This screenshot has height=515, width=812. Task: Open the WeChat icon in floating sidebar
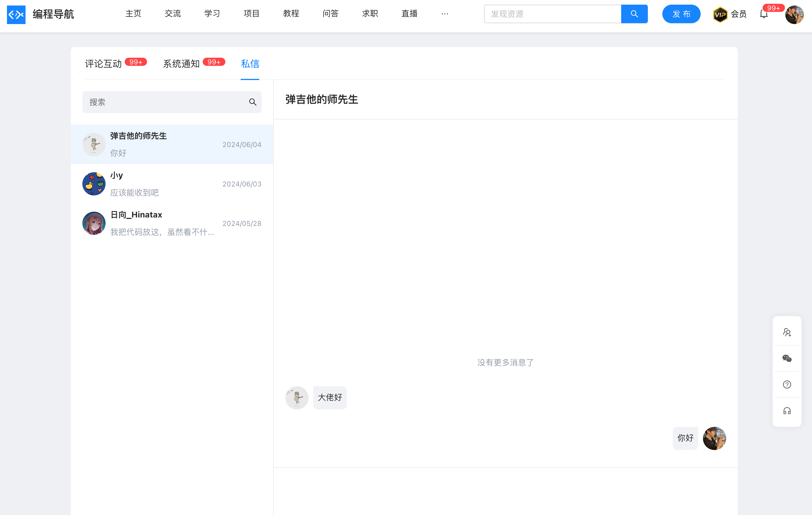click(x=787, y=358)
